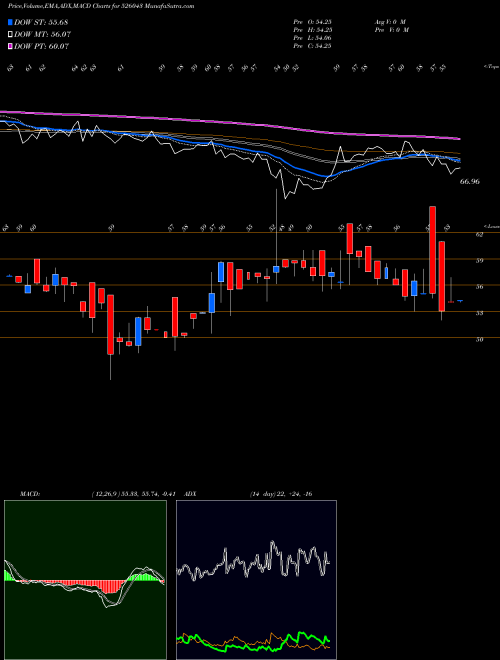Click the blue DOW ST legend swatch
The image size is (500, 660).
(x=11, y=22)
